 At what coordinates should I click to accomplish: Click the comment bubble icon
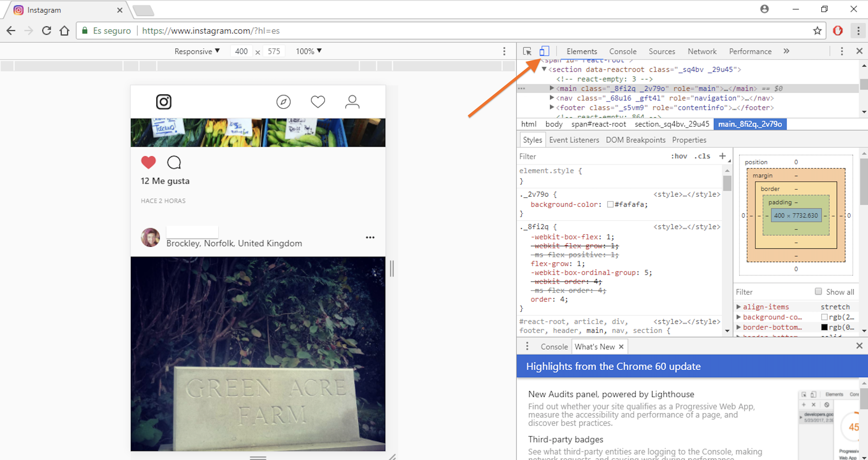tap(174, 162)
